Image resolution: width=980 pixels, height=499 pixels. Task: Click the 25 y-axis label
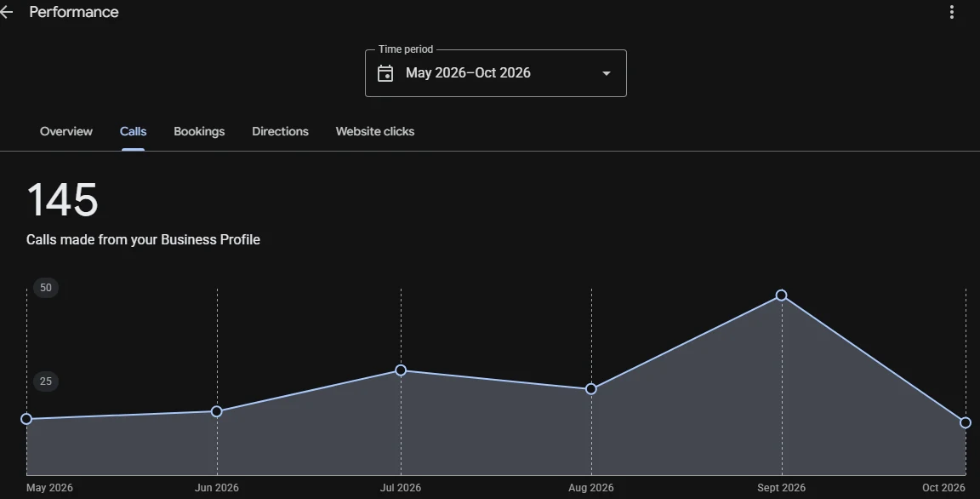[46, 381]
